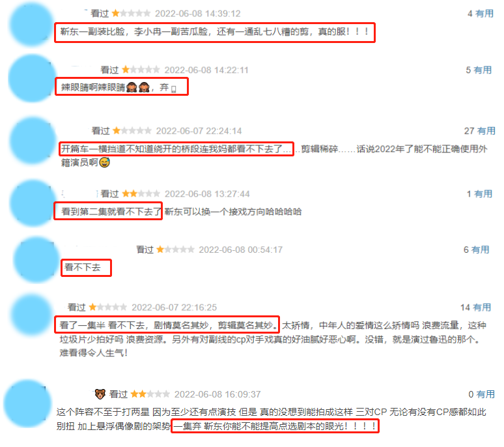This screenshot has height=447, width=504.
Task: Open avatar of first reviewer at 14:39:12
Action: [31, 24]
